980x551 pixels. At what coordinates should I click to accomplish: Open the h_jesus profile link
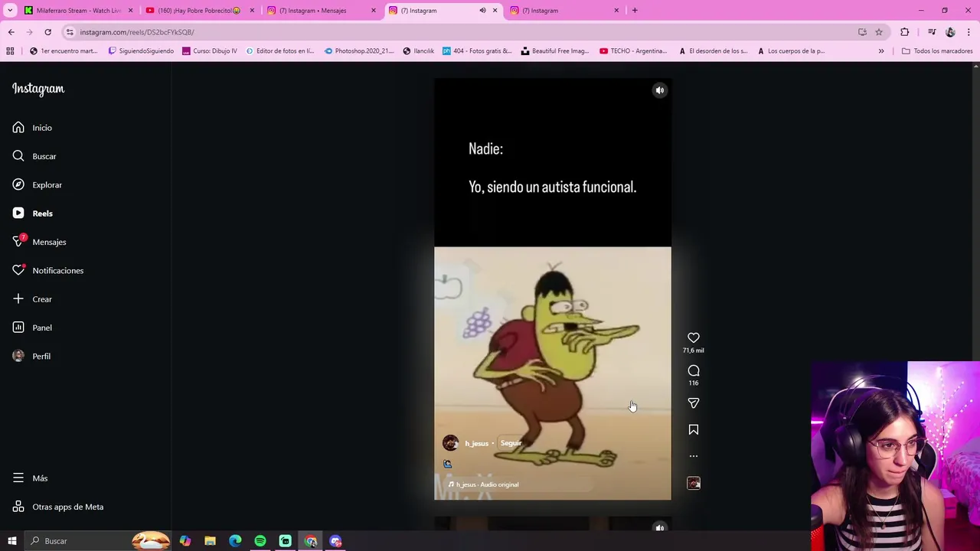coord(476,443)
